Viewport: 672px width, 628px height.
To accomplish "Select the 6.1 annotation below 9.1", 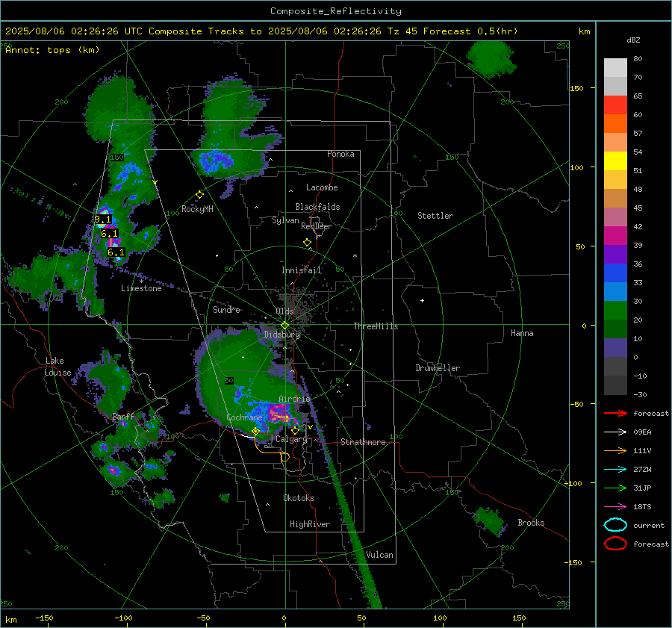I will 109,234.
